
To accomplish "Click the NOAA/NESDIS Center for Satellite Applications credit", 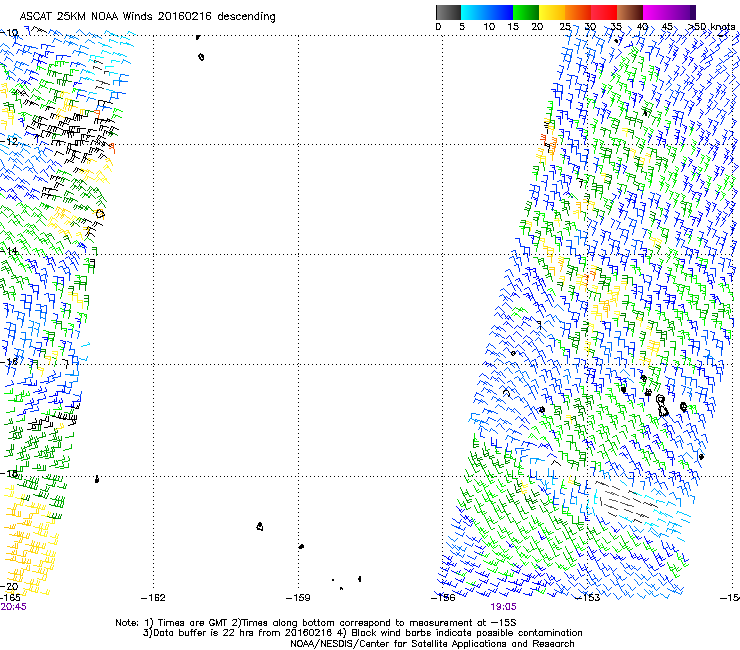I will point(432,644).
